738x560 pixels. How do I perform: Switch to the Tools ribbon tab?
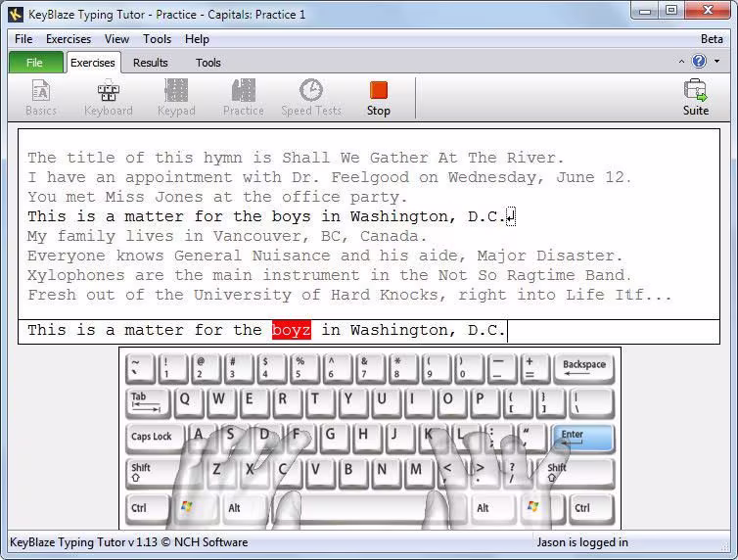click(208, 63)
